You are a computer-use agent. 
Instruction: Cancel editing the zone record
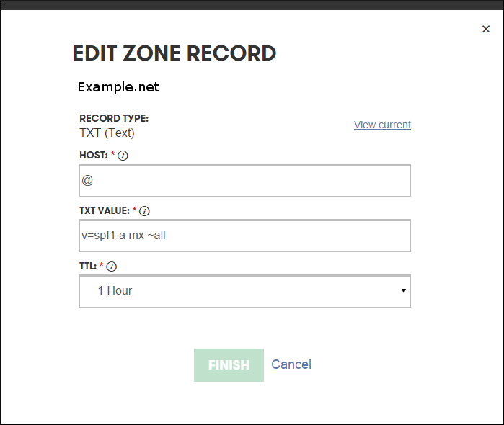pos(291,364)
